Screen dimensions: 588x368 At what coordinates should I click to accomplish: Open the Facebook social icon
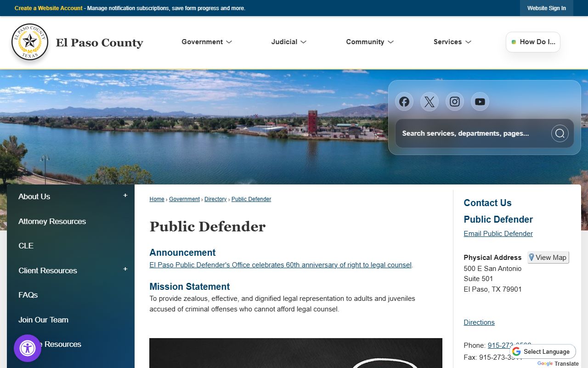tap(404, 102)
